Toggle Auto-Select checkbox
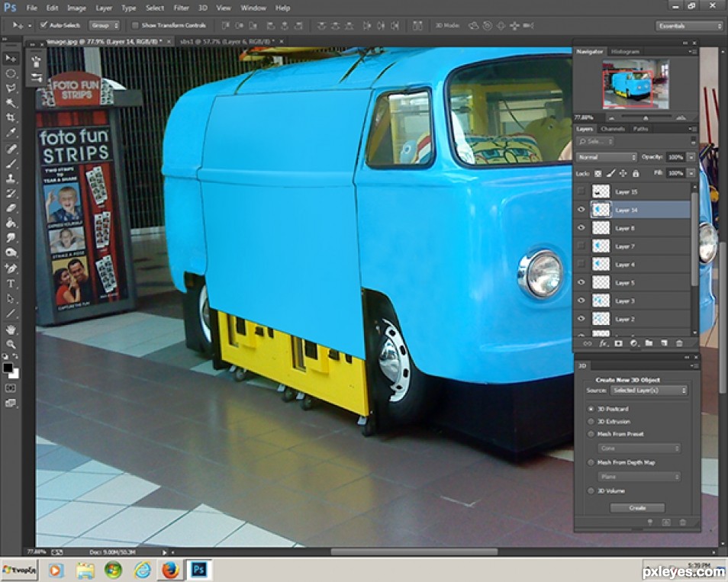This screenshot has width=728, height=582. pos(43,24)
